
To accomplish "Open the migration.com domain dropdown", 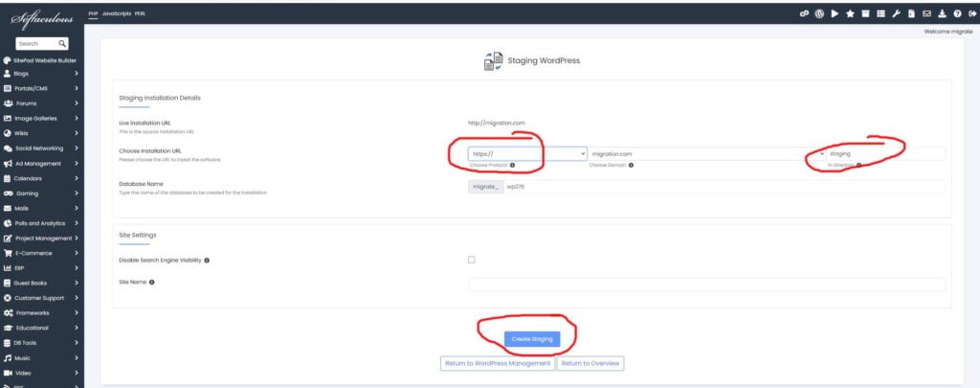I will coord(707,153).
